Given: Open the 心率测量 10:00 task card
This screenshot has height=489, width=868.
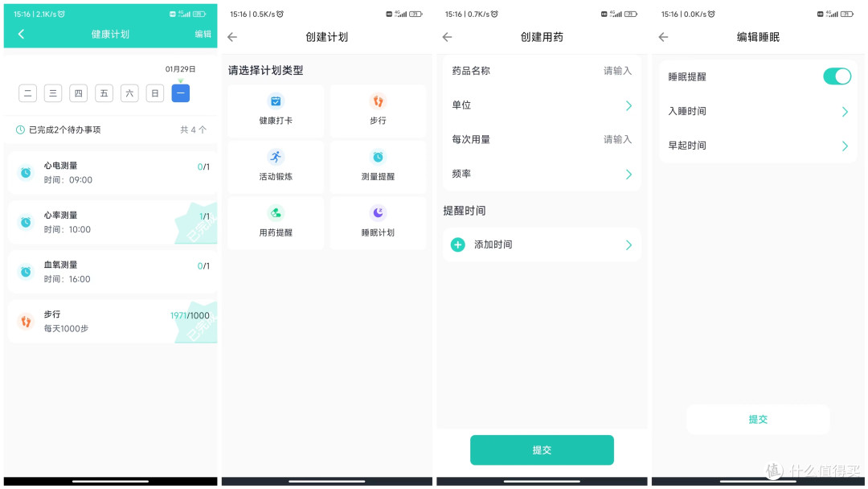Looking at the screenshot, I should click(113, 223).
